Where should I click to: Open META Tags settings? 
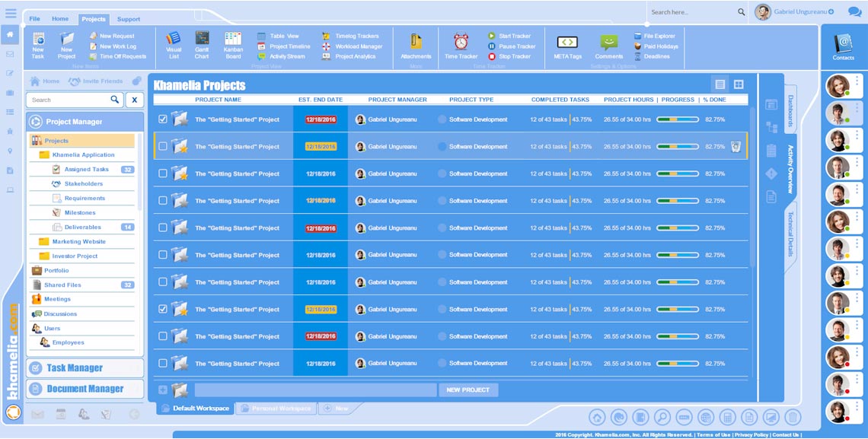coord(567,46)
